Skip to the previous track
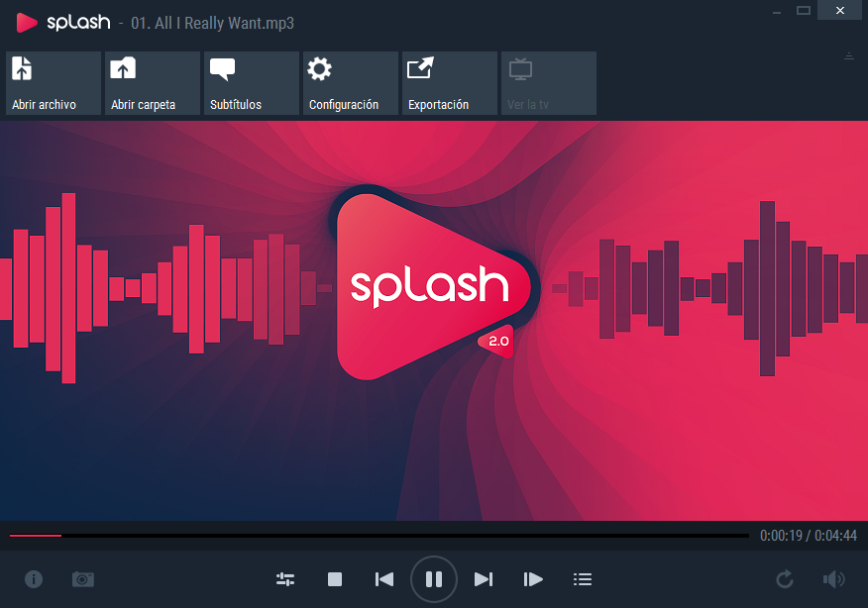 tap(384, 579)
